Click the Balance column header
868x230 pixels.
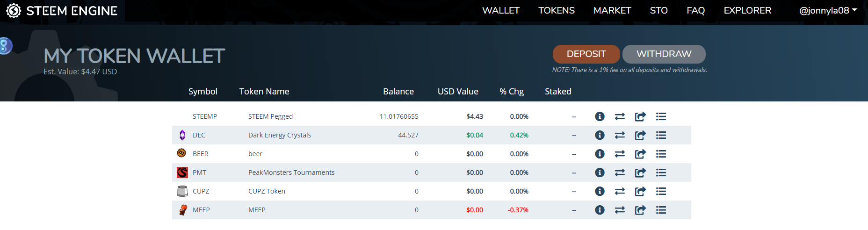tap(398, 92)
